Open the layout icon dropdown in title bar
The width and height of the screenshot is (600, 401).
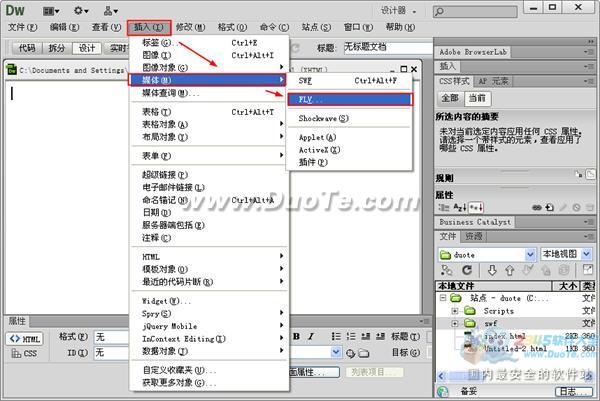(51, 11)
